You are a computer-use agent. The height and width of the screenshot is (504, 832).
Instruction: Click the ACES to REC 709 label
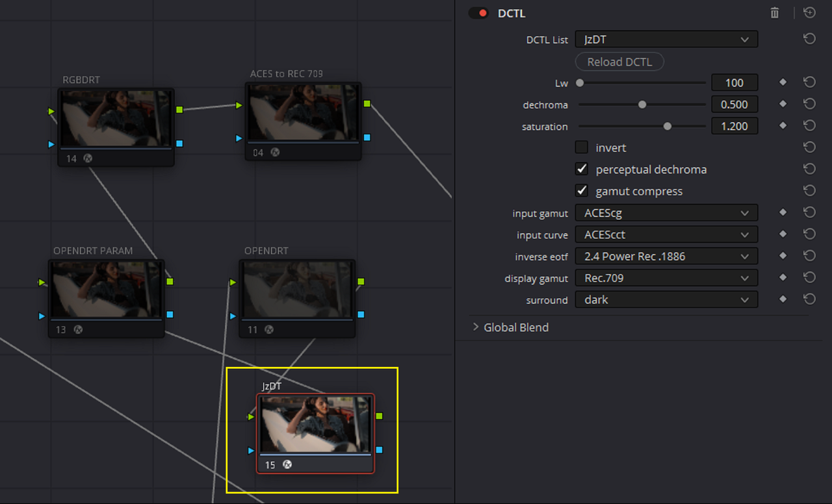287,73
